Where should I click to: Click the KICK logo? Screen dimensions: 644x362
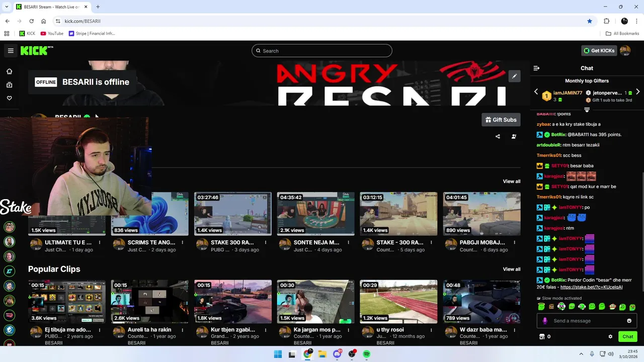click(36, 50)
